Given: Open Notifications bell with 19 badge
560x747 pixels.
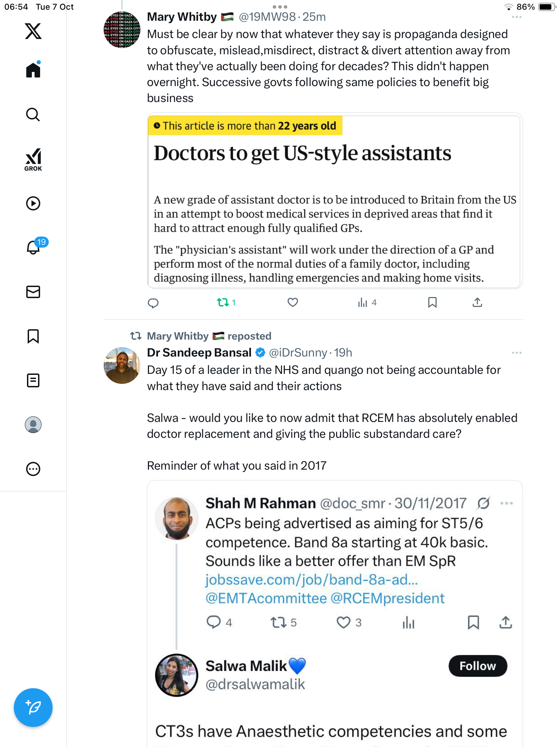Looking at the screenshot, I should click(x=34, y=247).
